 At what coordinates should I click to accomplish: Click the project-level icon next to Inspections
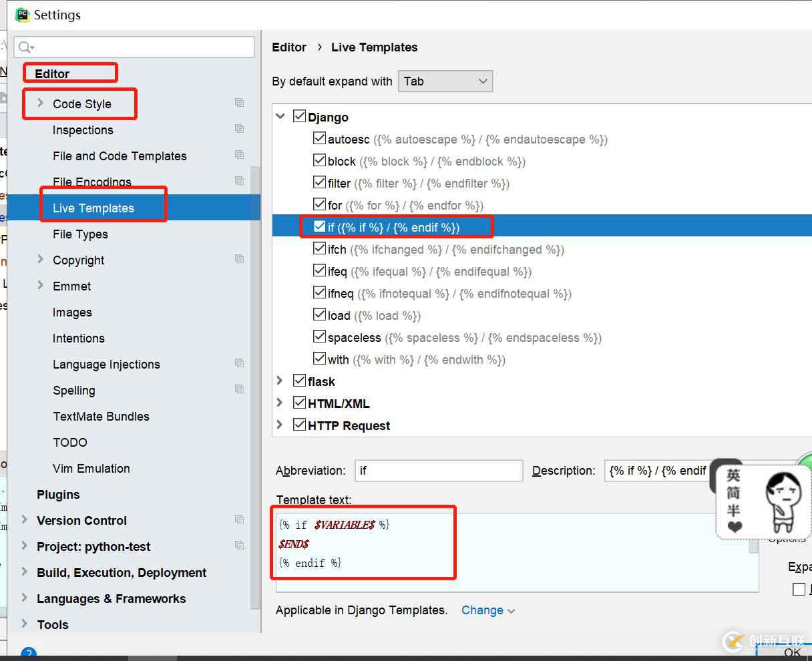pos(239,129)
